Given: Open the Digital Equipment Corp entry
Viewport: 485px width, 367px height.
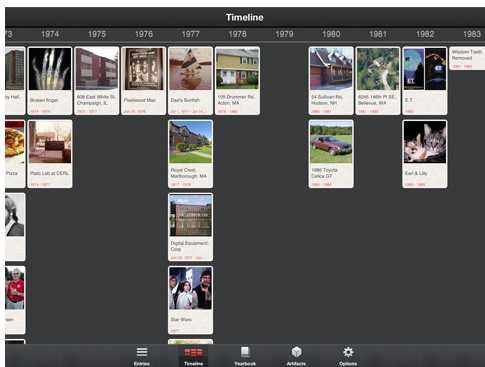Looking at the screenshot, I should [x=190, y=227].
